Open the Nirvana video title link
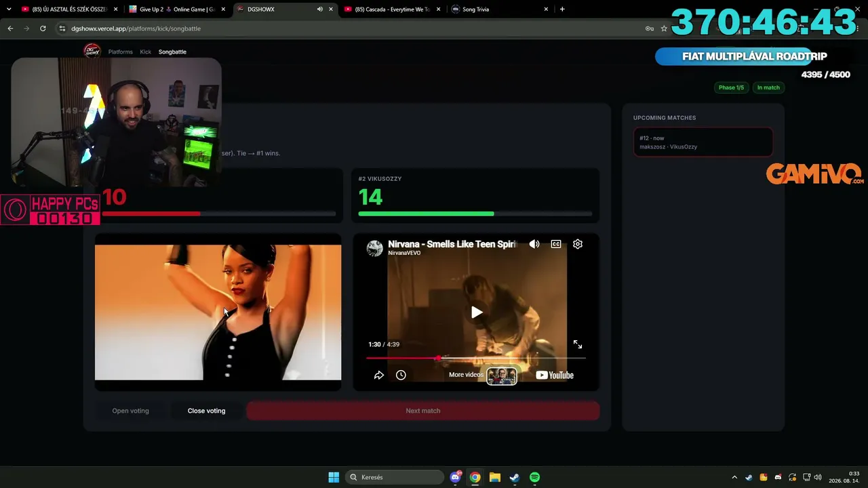The image size is (868, 488). pyautogui.click(x=452, y=244)
